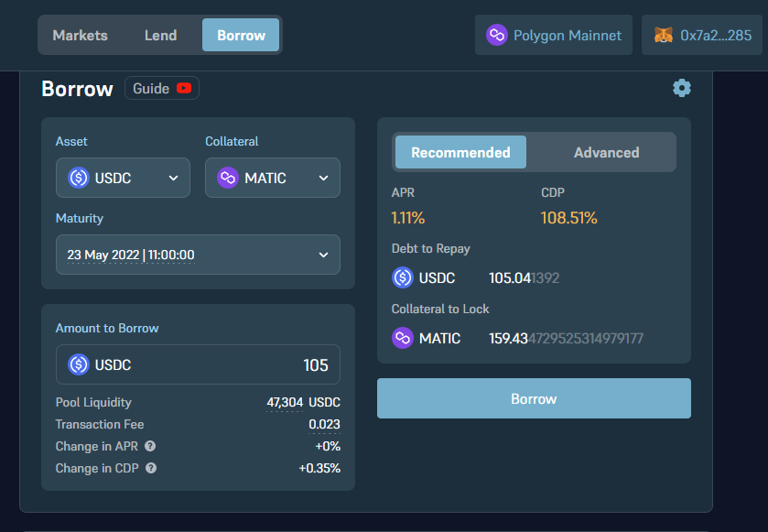Click the USDC coin icon in Asset selector
The height and width of the screenshot is (532, 768).
tap(79, 178)
